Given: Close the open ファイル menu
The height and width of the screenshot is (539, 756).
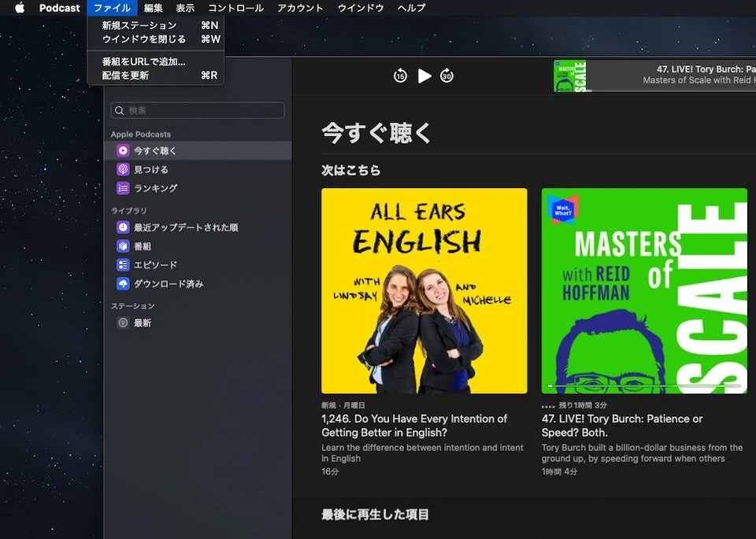Looking at the screenshot, I should [112, 8].
